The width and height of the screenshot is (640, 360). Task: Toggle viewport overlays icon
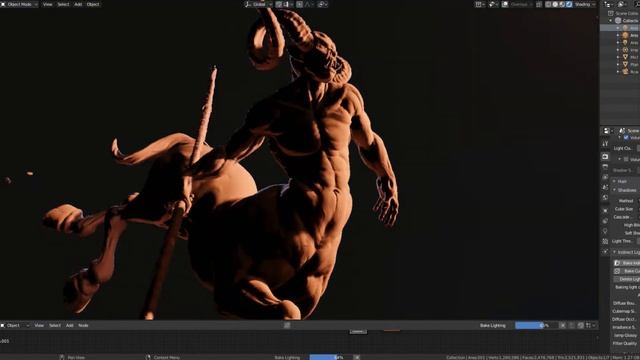(x=505, y=4)
